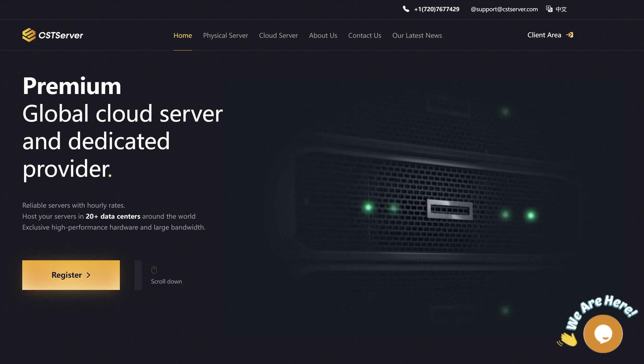
Task: Click the Our Latest News link
Action: pos(417,35)
